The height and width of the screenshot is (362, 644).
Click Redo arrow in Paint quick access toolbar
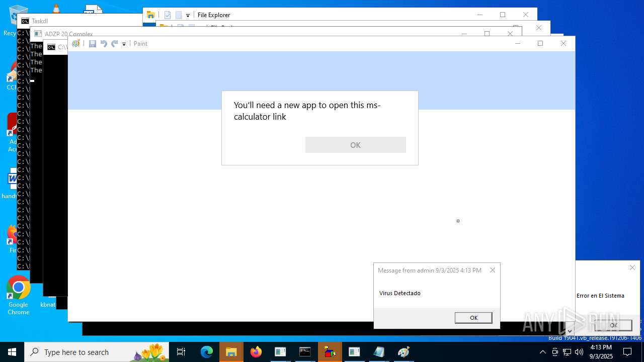click(x=115, y=44)
